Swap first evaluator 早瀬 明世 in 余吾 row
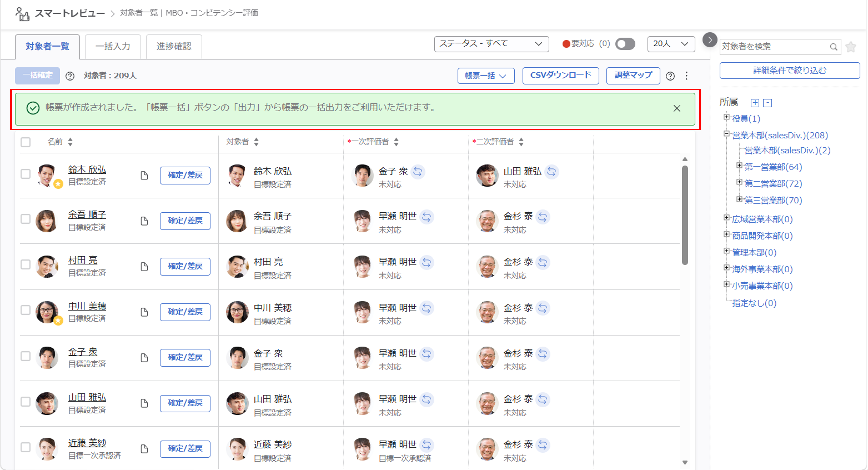The image size is (868, 470). point(427,217)
